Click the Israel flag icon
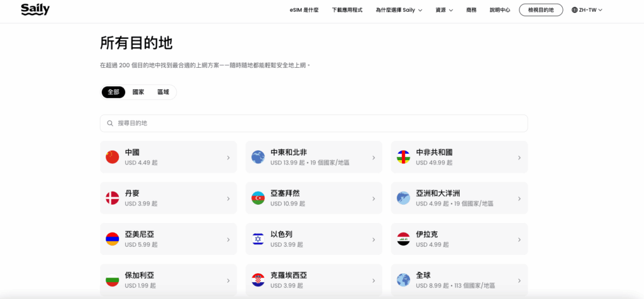 coord(258,239)
